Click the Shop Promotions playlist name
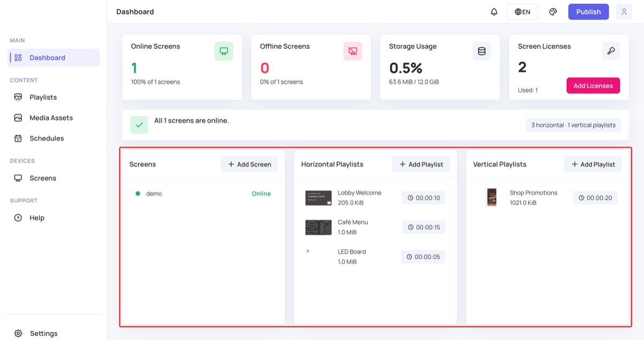The width and height of the screenshot is (644, 340). coord(533,193)
